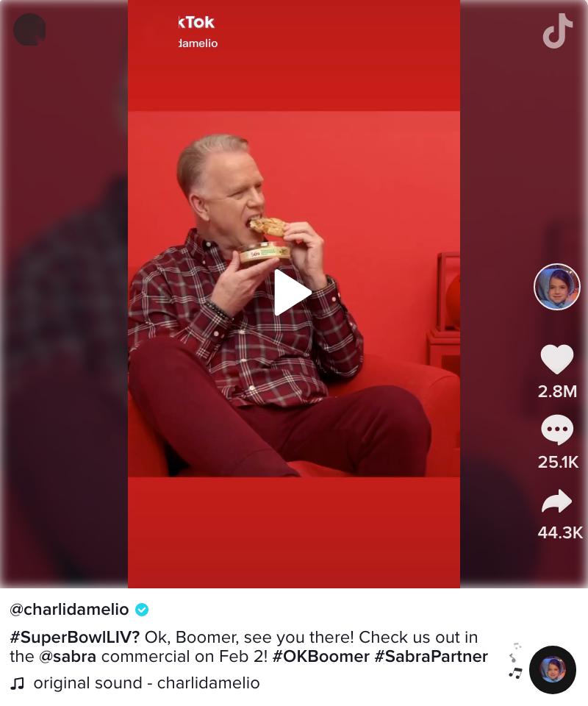Open #SuperBowlLIV hashtag

tap(75, 637)
